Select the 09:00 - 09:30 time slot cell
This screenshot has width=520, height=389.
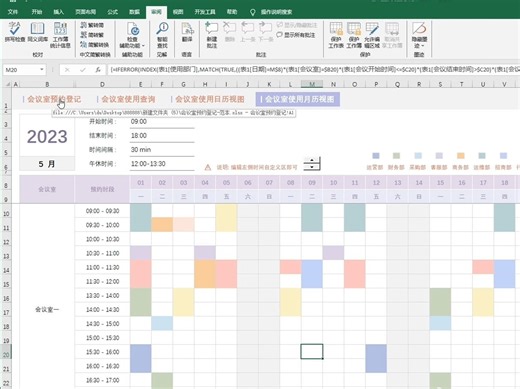(x=102, y=211)
